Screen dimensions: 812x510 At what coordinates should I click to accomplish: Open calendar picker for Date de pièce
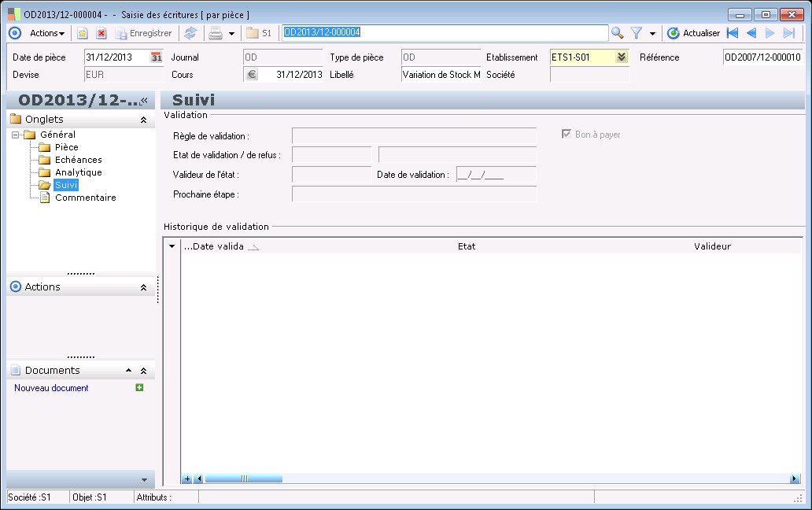point(156,57)
